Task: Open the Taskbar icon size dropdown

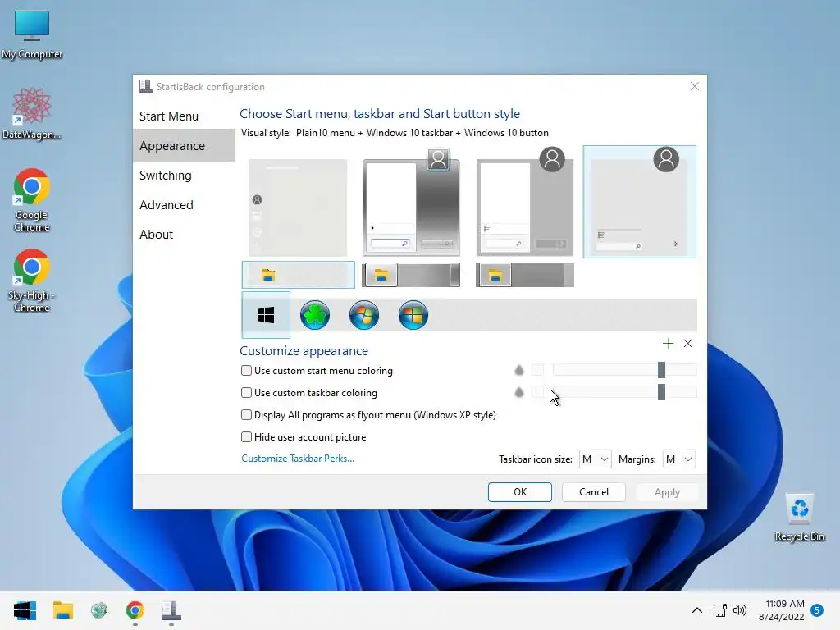Action: click(596, 459)
